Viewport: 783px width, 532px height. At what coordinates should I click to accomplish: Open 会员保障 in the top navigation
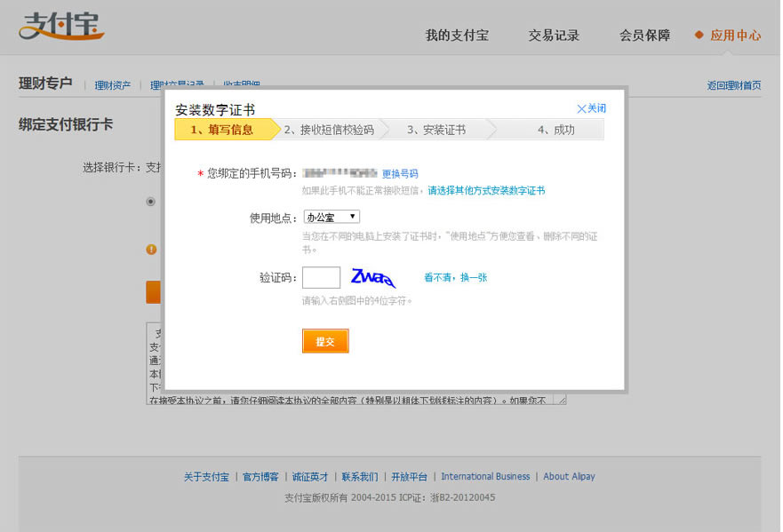click(644, 36)
